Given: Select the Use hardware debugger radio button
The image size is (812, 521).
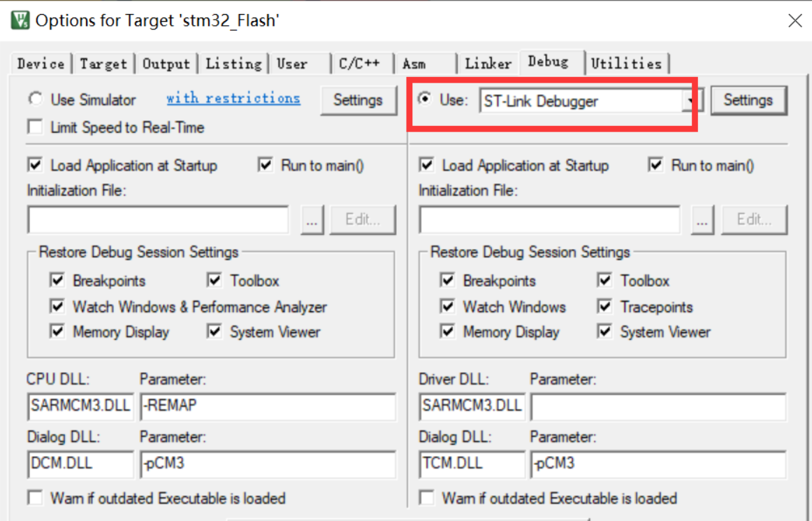Looking at the screenshot, I should coord(425,99).
